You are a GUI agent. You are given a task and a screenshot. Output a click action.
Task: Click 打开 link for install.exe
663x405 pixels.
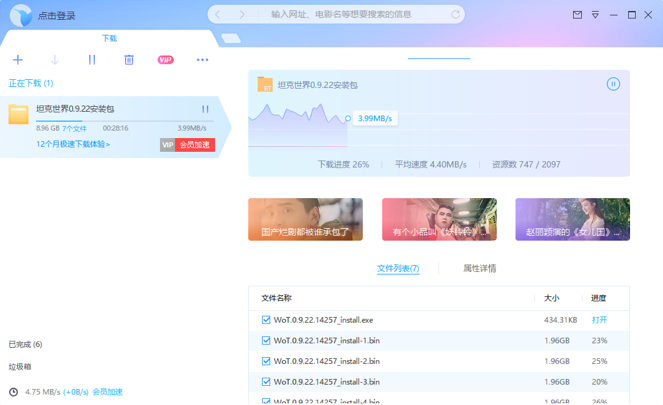[599, 320]
